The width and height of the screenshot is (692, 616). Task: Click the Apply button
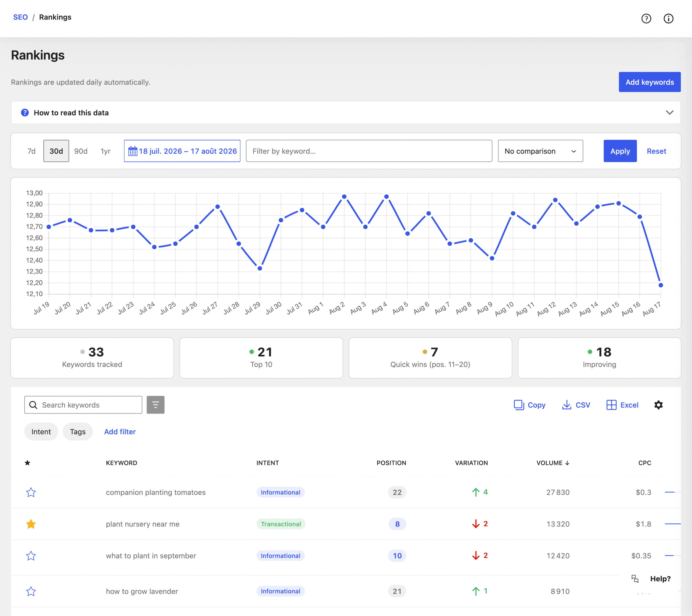tap(620, 151)
